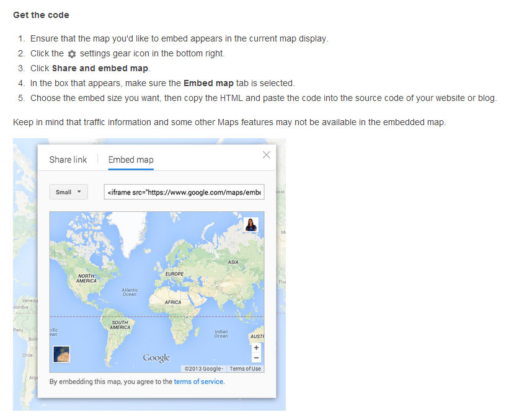
Task: Click the settings gear icon in step 2
Action: click(x=71, y=54)
